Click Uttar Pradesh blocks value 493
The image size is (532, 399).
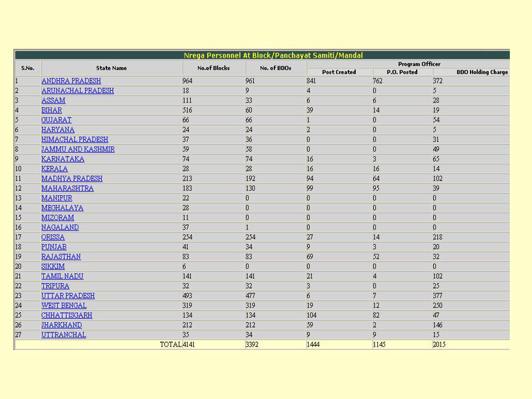point(187,296)
